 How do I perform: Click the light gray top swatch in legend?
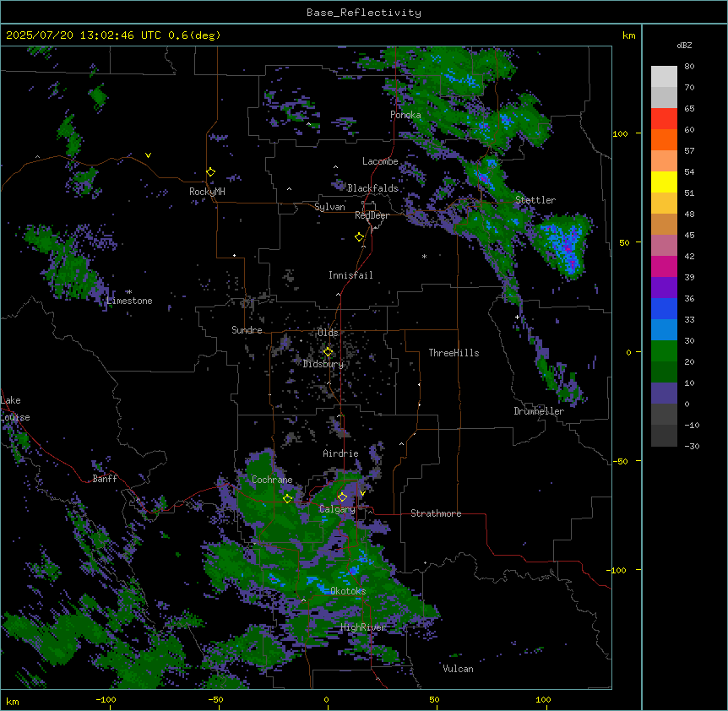664,76
